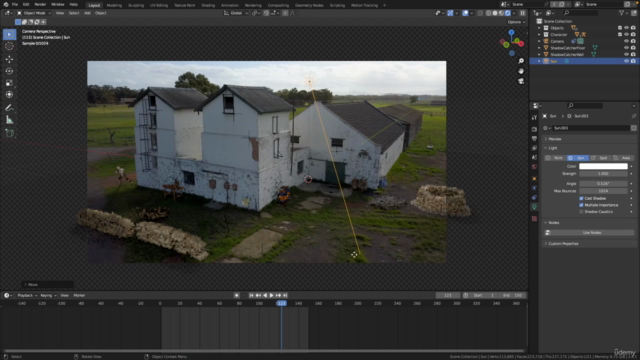Pin the properties editor context
The height and width of the screenshot is (360, 640).
pos(633,116)
